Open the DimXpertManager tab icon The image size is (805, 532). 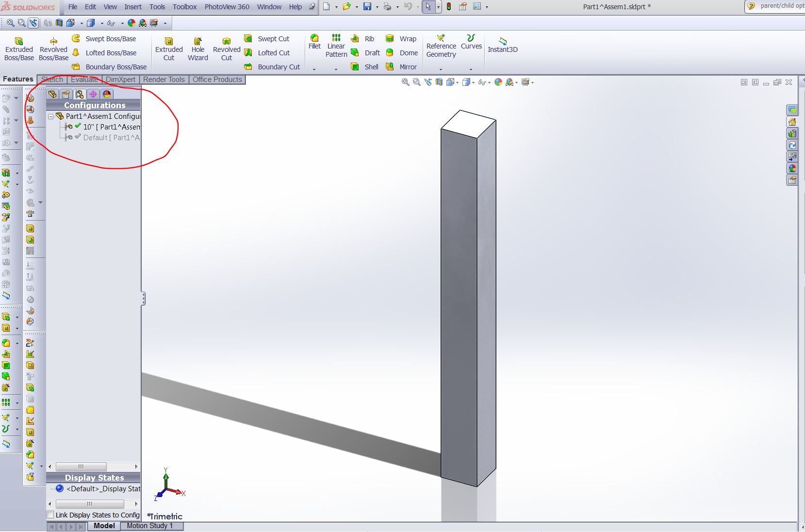[93, 94]
